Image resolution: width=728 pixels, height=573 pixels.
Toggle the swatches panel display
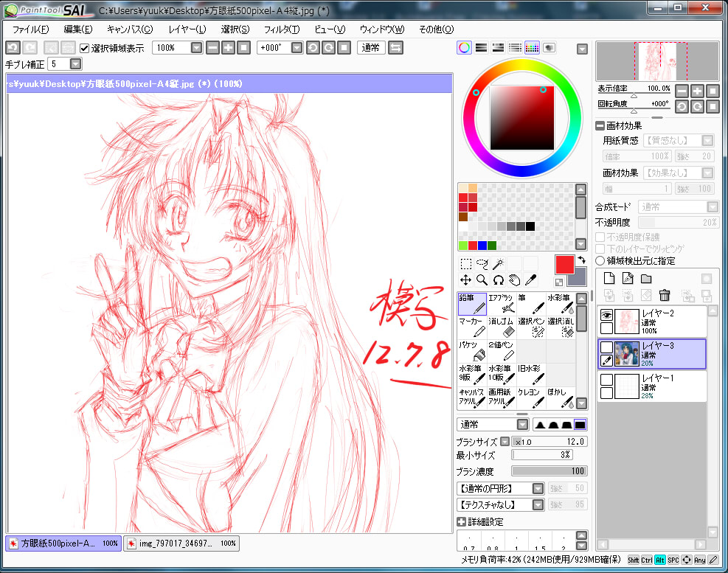[x=532, y=48]
